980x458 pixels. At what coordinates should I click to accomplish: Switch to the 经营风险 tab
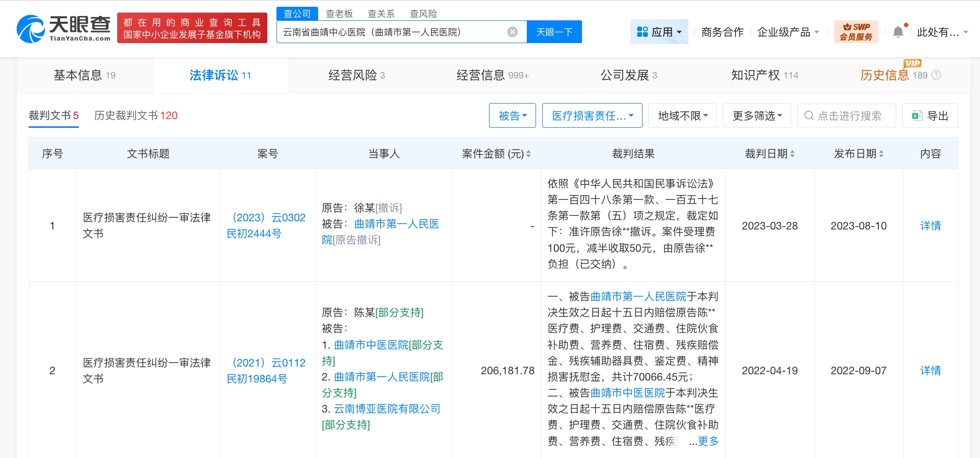pyautogui.click(x=356, y=75)
